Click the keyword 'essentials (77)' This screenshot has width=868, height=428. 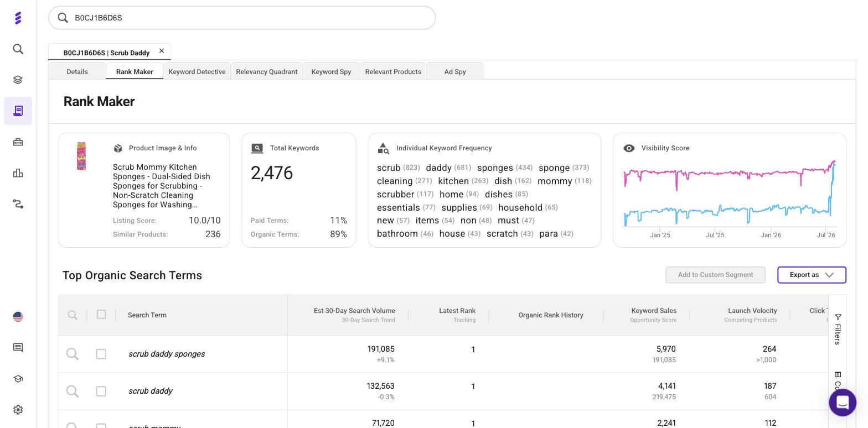(x=406, y=207)
